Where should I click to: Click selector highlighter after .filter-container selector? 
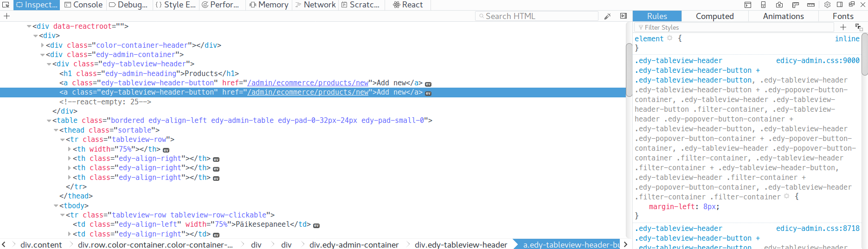tap(786, 197)
